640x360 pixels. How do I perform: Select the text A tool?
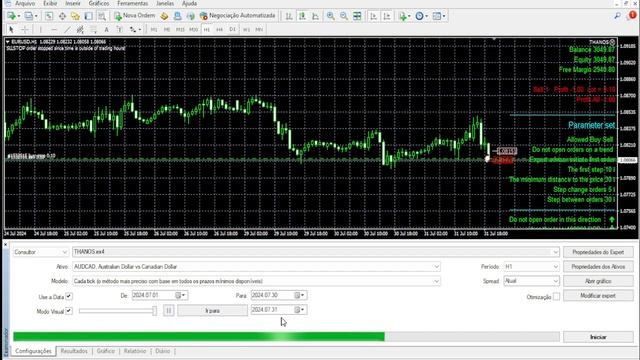pyautogui.click(x=107, y=29)
